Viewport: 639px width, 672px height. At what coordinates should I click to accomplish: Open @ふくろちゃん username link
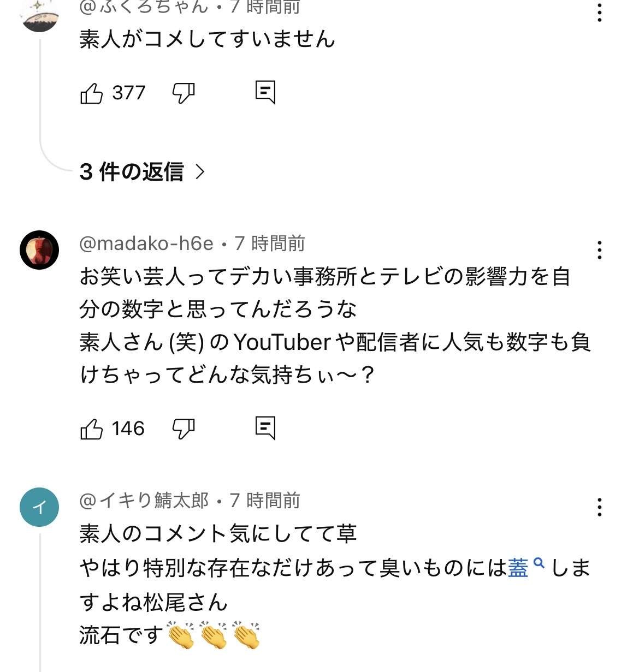tap(144, 7)
